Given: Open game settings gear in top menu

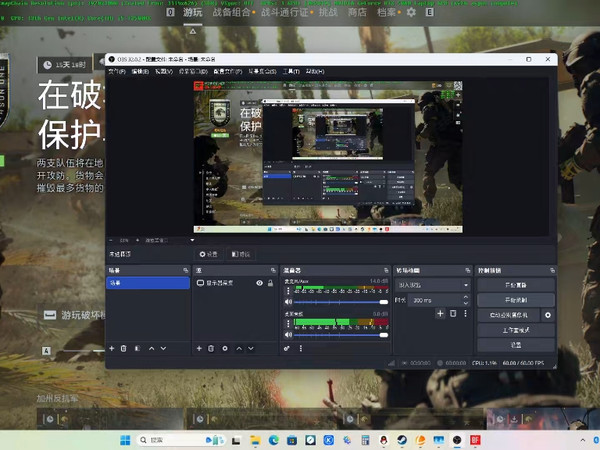Looking at the screenshot, I should tap(411, 12).
